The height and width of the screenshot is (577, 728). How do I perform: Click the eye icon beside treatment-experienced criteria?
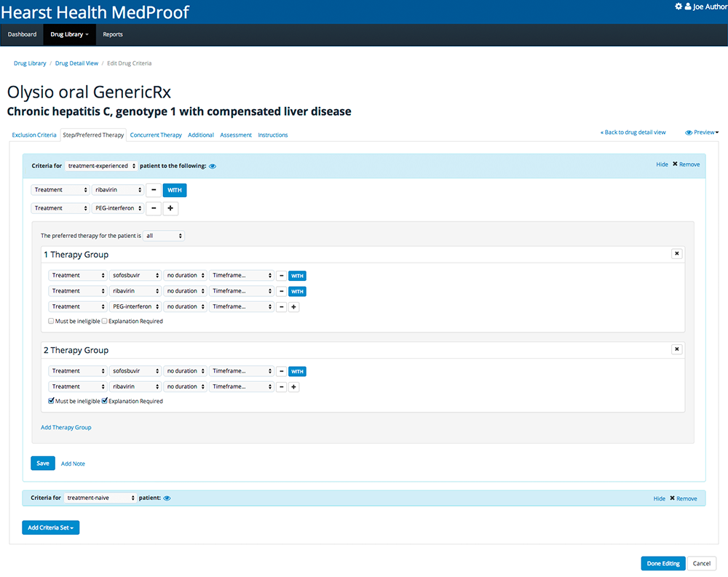pos(213,166)
